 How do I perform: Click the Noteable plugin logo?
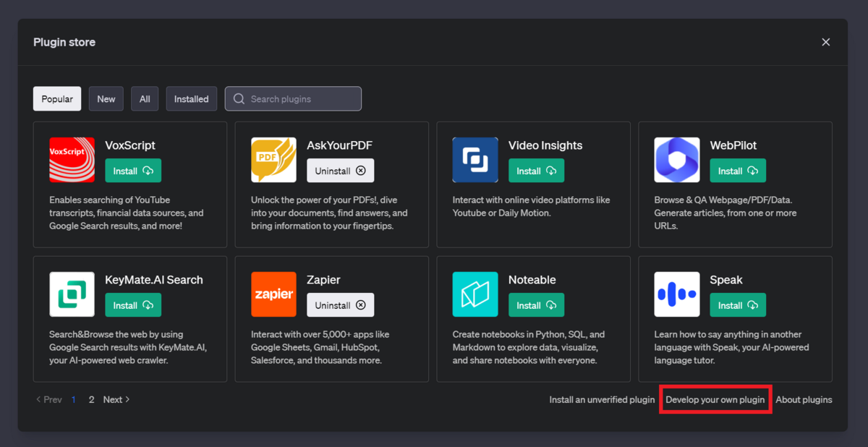[x=475, y=294]
